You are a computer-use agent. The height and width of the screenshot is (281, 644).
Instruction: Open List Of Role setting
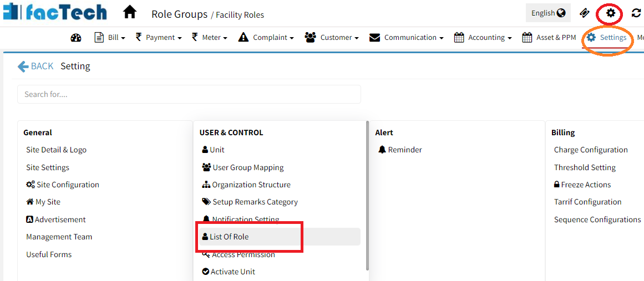click(x=229, y=237)
